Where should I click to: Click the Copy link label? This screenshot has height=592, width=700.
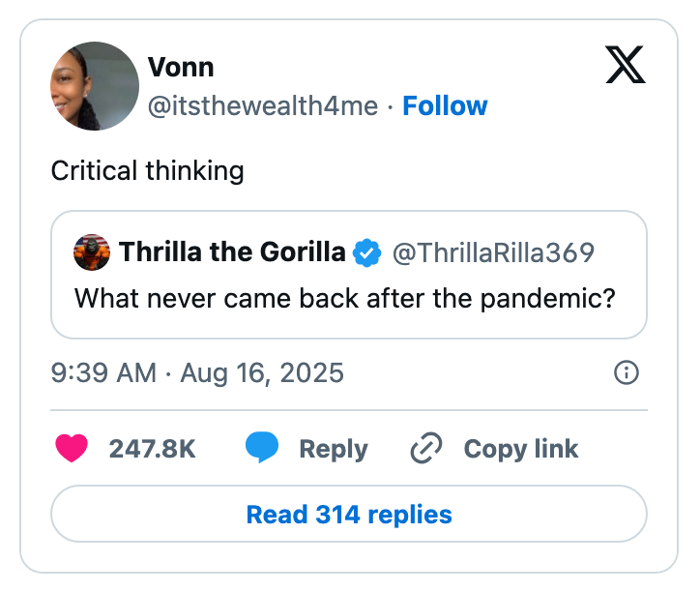520,449
